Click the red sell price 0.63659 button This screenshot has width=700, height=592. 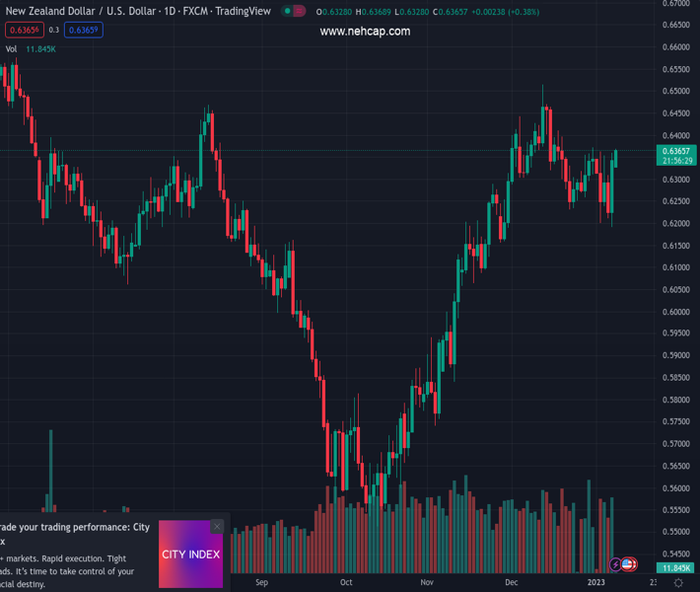24,31
